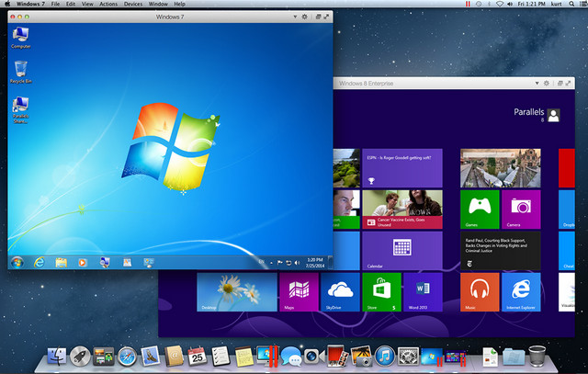Open the Desktop tile with daisies
588x374 pixels.
coord(237,292)
